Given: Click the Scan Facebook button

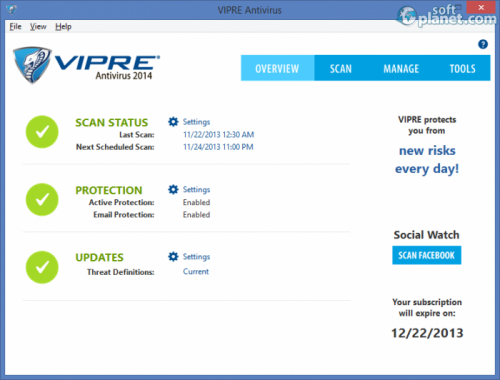Looking at the screenshot, I should click(x=427, y=255).
